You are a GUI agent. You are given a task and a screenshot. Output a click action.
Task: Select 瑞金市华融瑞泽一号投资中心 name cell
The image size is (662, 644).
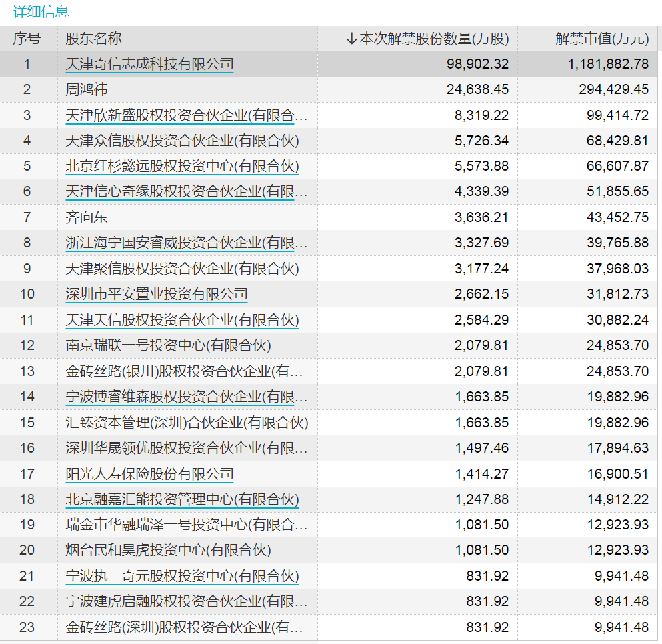pyautogui.click(x=186, y=525)
